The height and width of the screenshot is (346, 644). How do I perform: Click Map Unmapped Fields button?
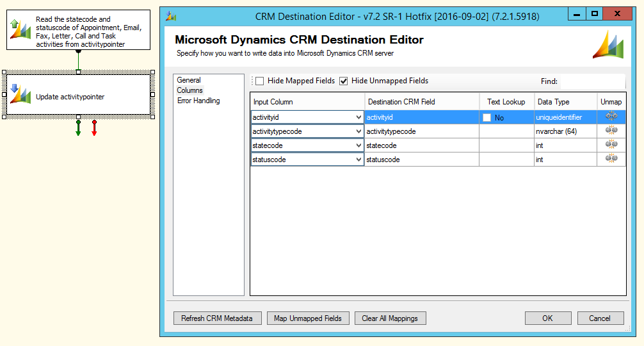coord(308,318)
